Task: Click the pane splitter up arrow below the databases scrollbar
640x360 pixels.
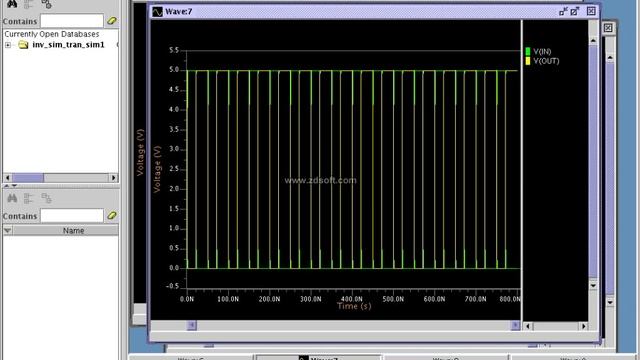Action: coord(7,186)
